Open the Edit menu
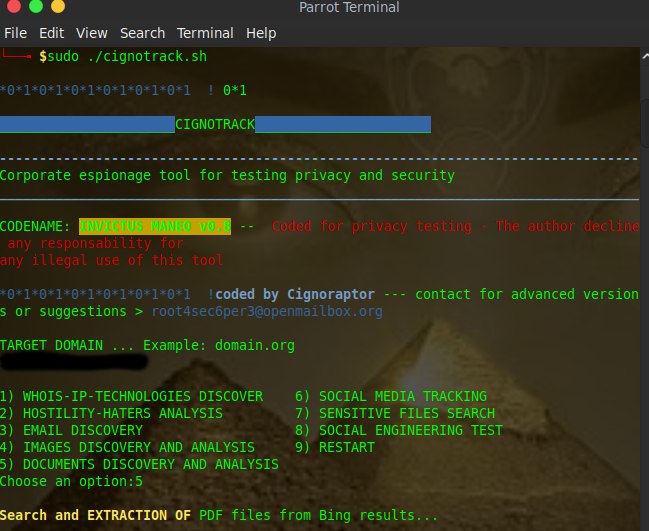The width and height of the screenshot is (649, 531). 51,33
